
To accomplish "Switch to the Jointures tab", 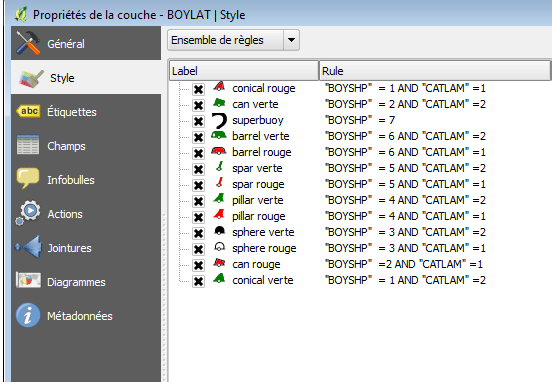I will point(86,248).
